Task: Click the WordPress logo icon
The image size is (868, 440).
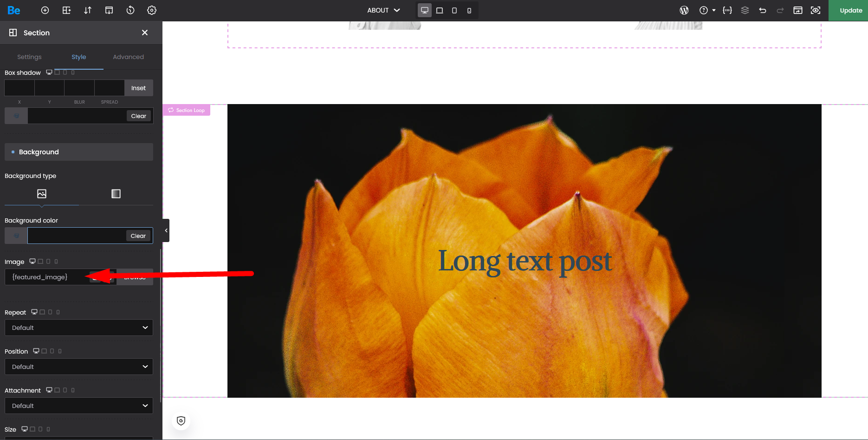Action: tap(684, 10)
